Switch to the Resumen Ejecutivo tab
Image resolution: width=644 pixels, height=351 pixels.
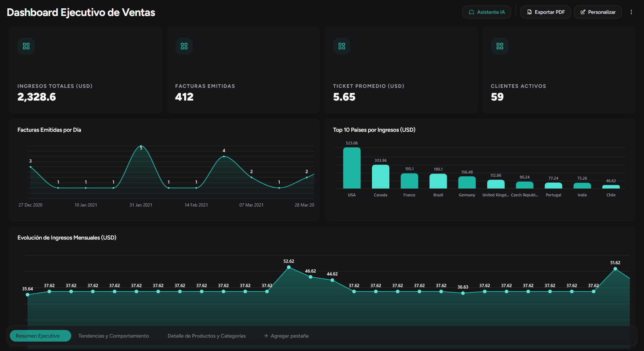point(40,336)
